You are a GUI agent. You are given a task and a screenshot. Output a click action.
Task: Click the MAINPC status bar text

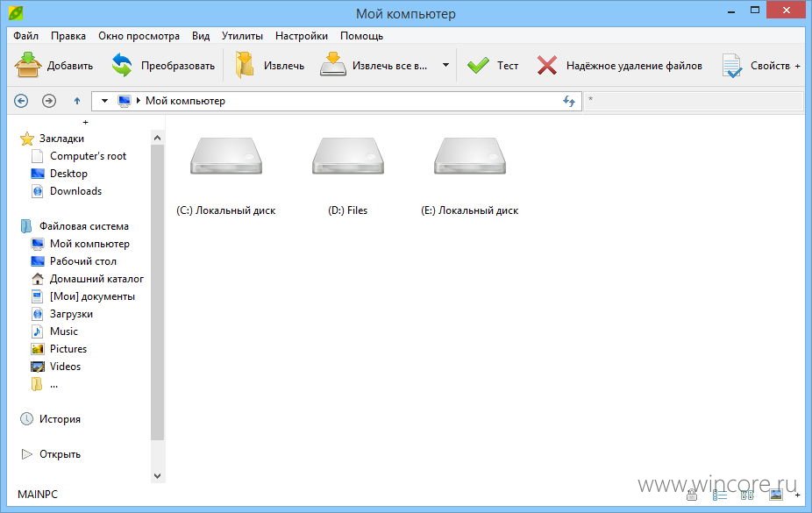[x=38, y=494]
